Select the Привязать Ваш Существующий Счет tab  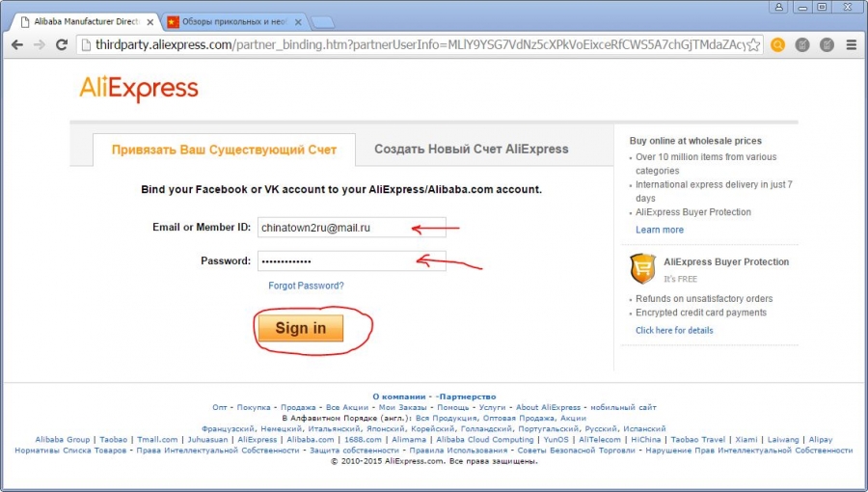pos(224,150)
